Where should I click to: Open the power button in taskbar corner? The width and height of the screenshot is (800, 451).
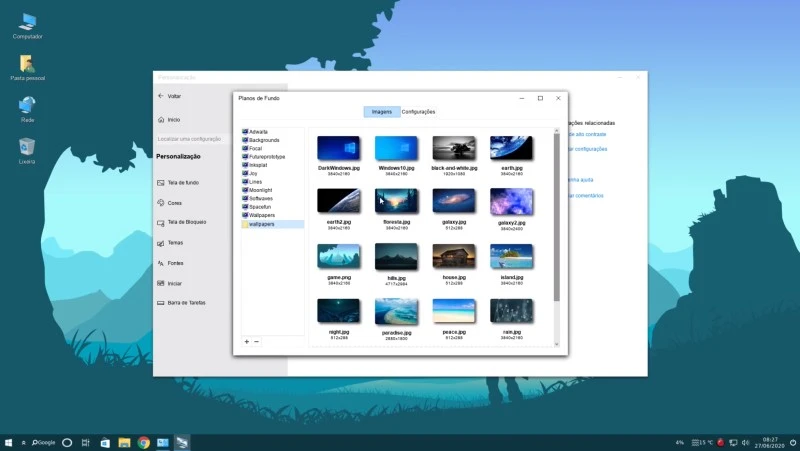[793, 442]
